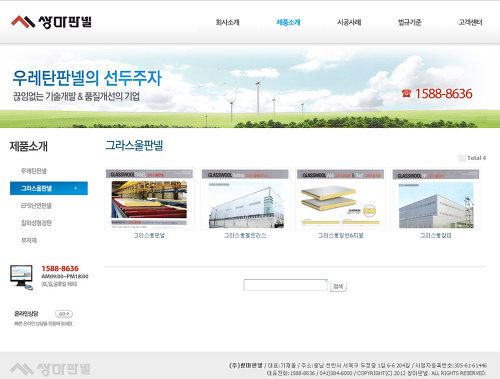Open the 회사소개 menu
The width and height of the screenshot is (500, 379).
[227, 22]
